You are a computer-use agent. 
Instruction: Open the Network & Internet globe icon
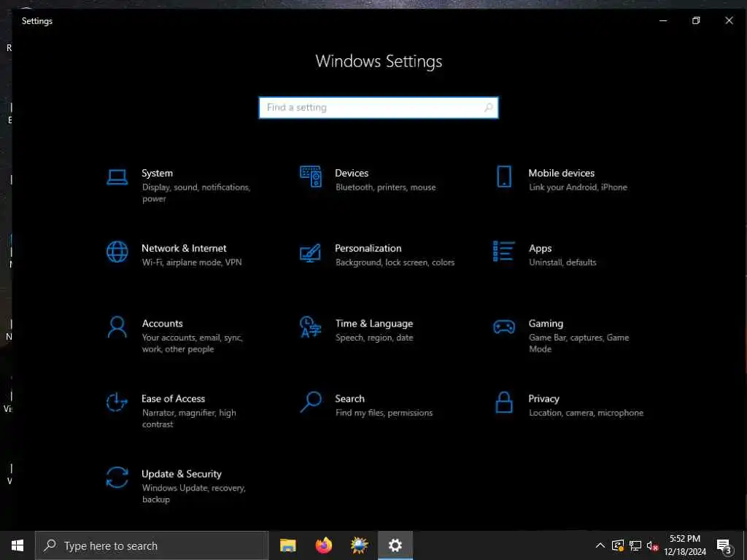(x=117, y=252)
